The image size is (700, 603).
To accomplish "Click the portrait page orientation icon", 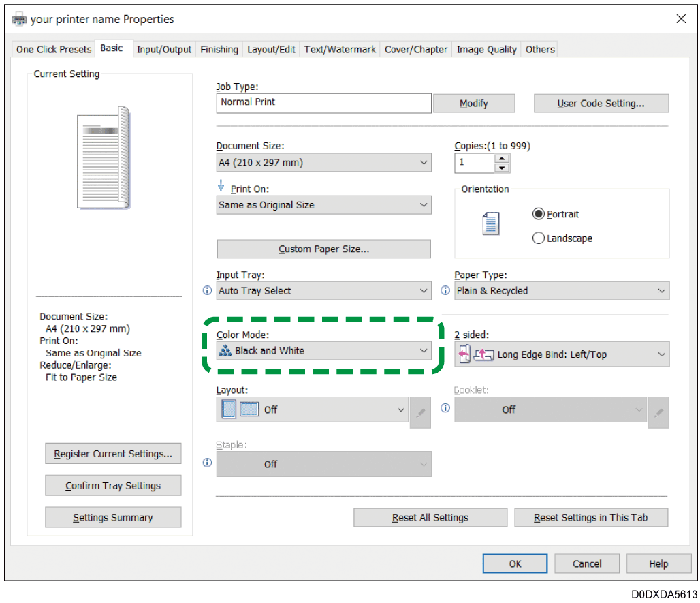I will click(490, 223).
